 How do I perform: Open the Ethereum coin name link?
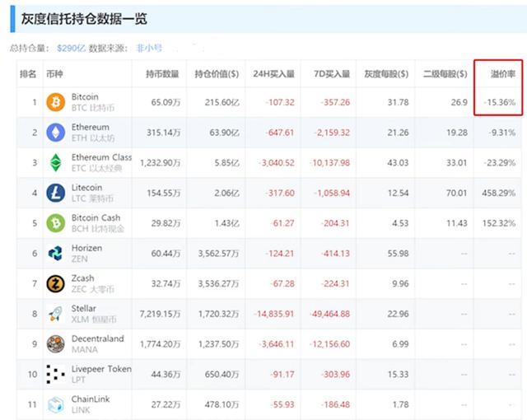pos(91,127)
